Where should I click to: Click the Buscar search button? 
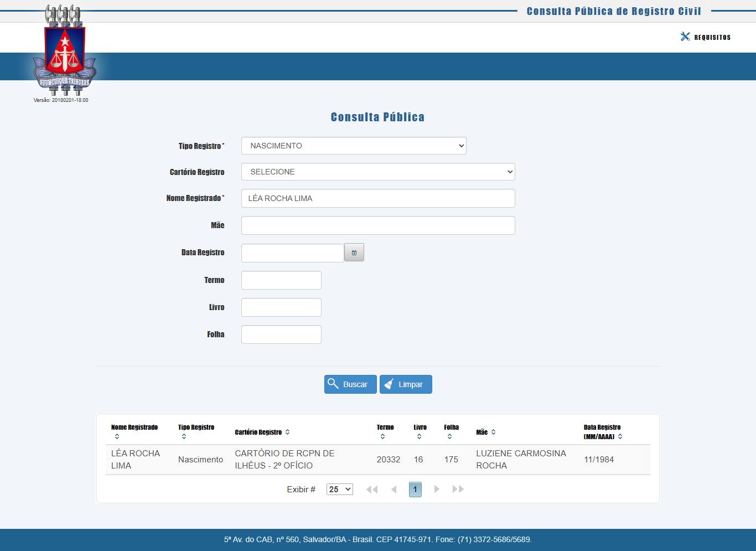pos(350,384)
